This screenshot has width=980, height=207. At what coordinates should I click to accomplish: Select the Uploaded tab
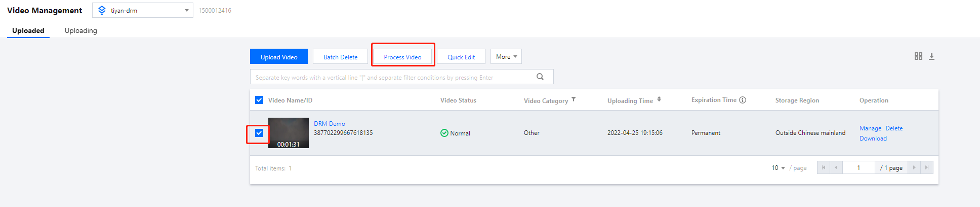coord(28,30)
